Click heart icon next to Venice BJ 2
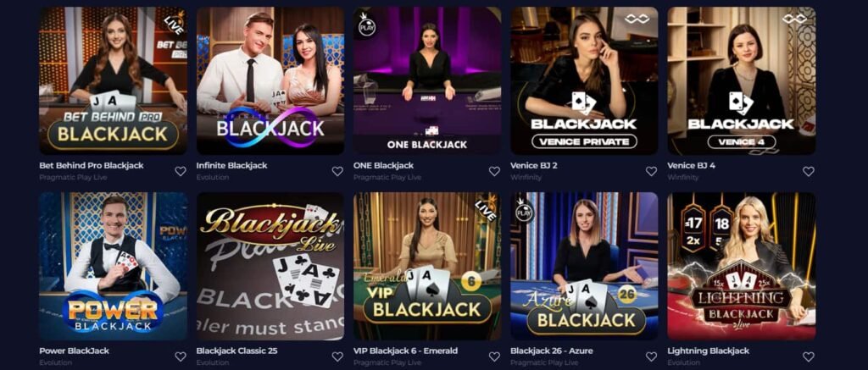 (x=652, y=171)
